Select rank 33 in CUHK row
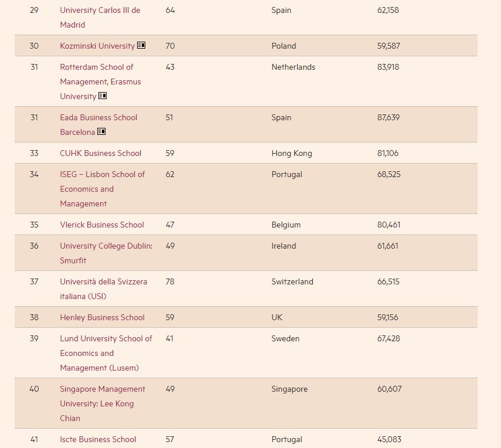 (x=34, y=154)
